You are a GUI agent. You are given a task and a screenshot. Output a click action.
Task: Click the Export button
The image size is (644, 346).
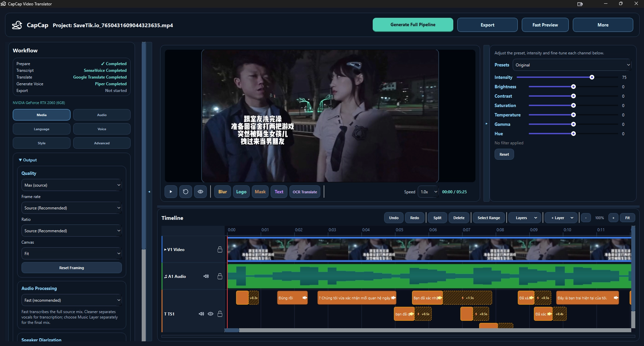[x=487, y=25]
